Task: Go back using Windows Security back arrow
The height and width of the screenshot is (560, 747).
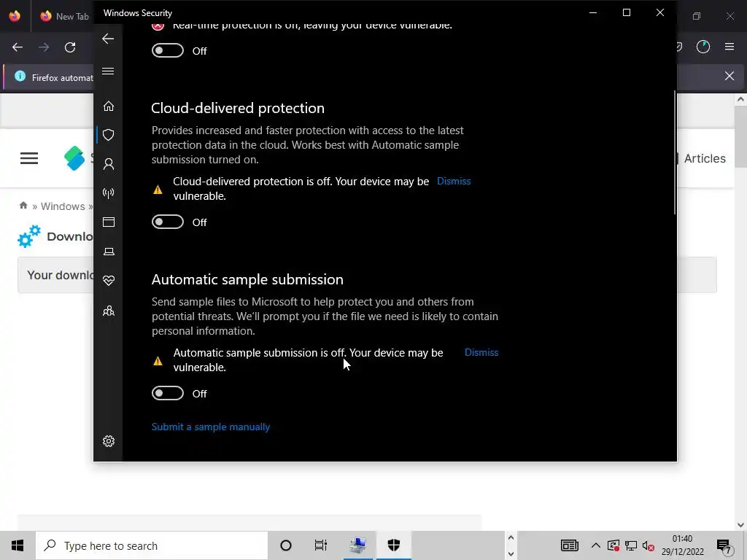Action: pos(108,39)
